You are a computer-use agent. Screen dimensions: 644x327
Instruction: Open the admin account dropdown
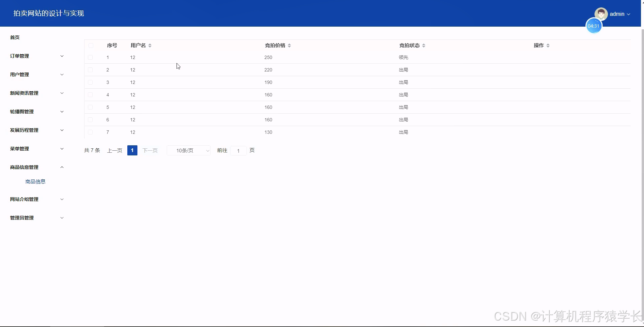pyautogui.click(x=619, y=14)
